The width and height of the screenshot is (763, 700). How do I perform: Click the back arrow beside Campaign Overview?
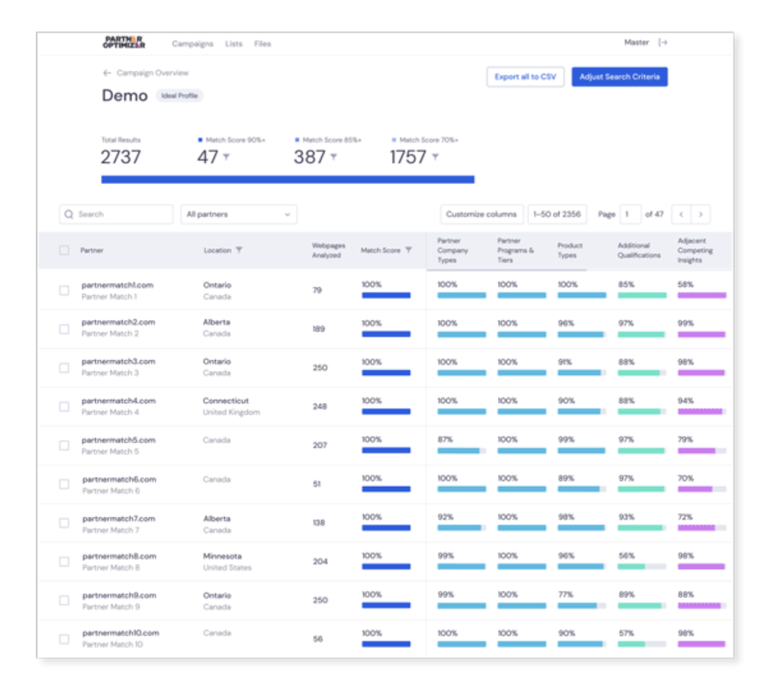pos(107,73)
